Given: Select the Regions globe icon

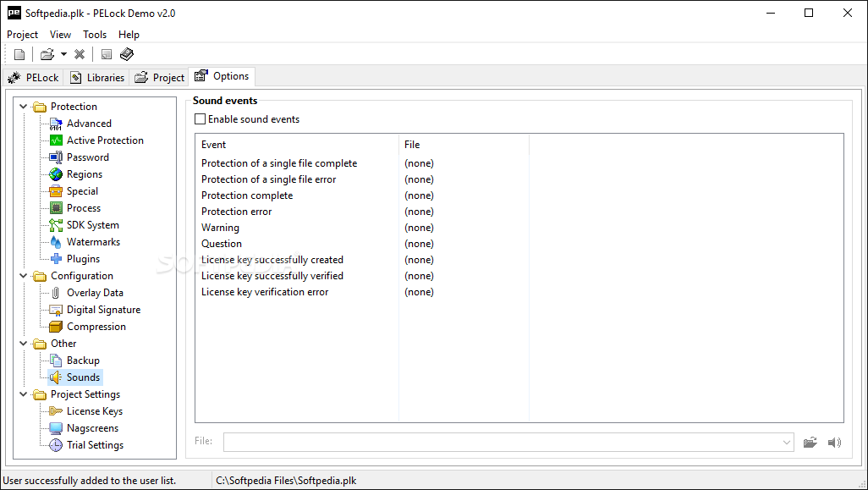Looking at the screenshot, I should click(x=56, y=174).
